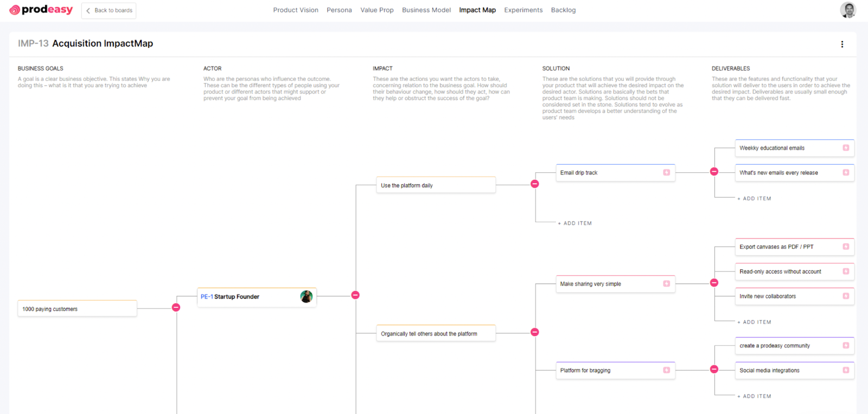Go back to boards
Image resolution: width=868 pixels, height=414 pixels.
[x=109, y=10]
